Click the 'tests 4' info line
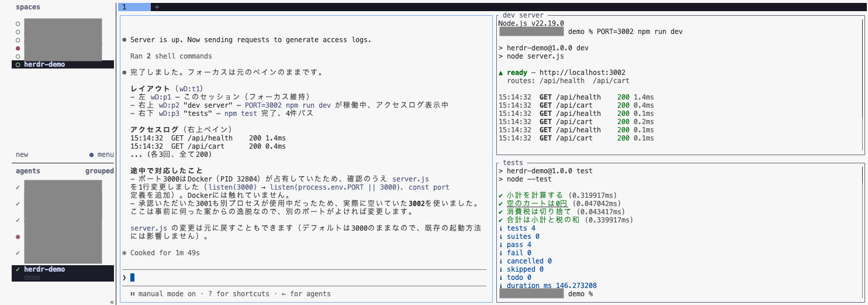 517,228
